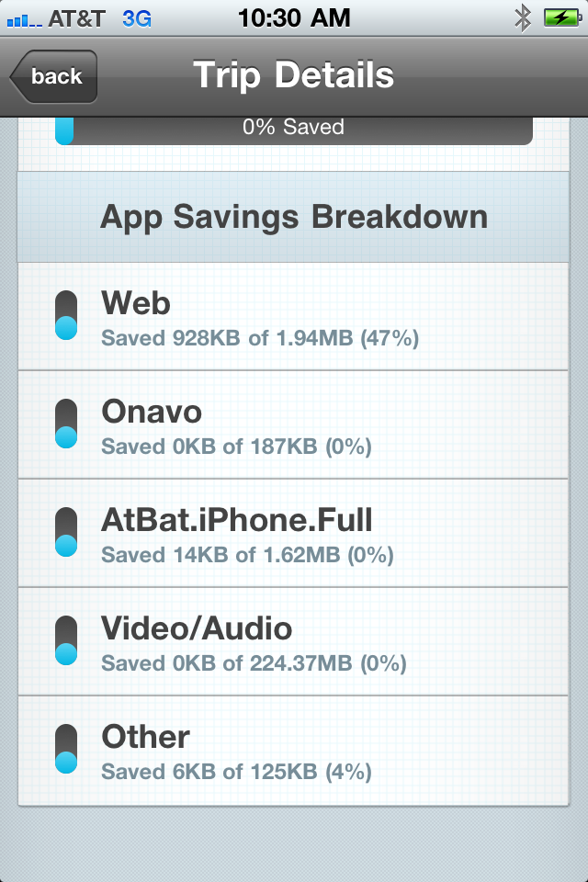Image resolution: width=588 pixels, height=882 pixels.
Task: Tap the battery charging icon
Action: coord(560,17)
